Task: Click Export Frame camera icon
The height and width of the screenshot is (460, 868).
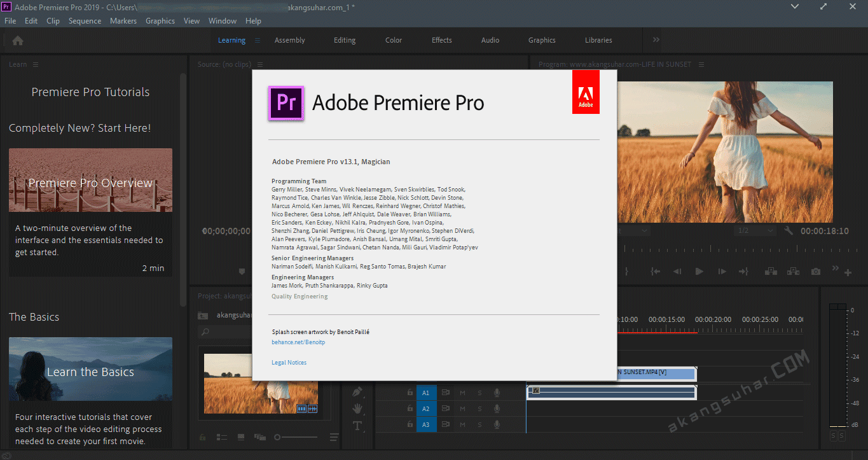Action: click(x=815, y=272)
